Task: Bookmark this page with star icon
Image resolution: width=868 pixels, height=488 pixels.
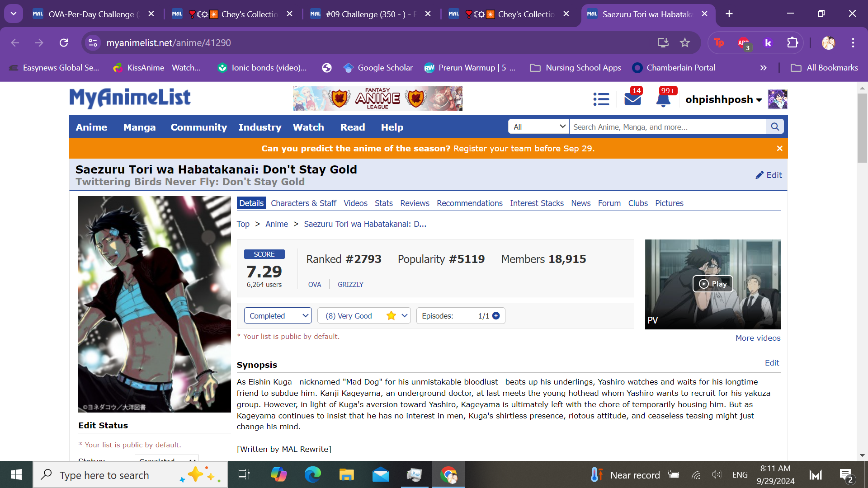Action: (685, 43)
